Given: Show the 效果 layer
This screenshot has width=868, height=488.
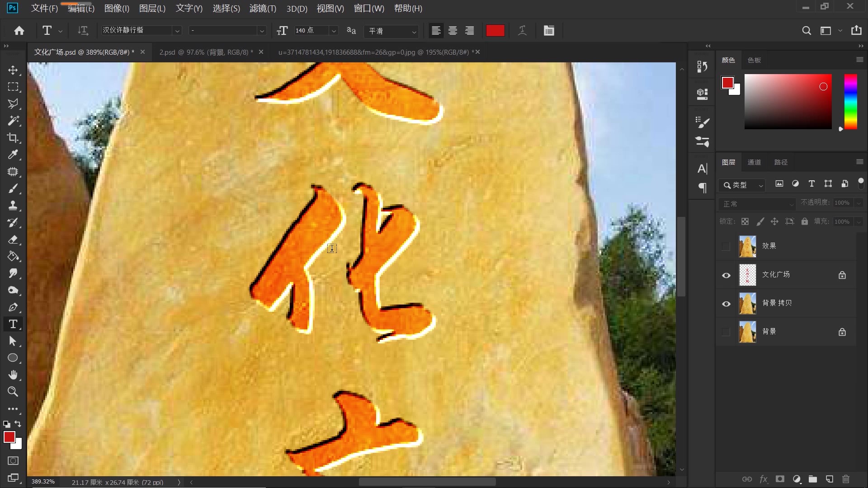Looking at the screenshot, I should pyautogui.click(x=726, y=246).
